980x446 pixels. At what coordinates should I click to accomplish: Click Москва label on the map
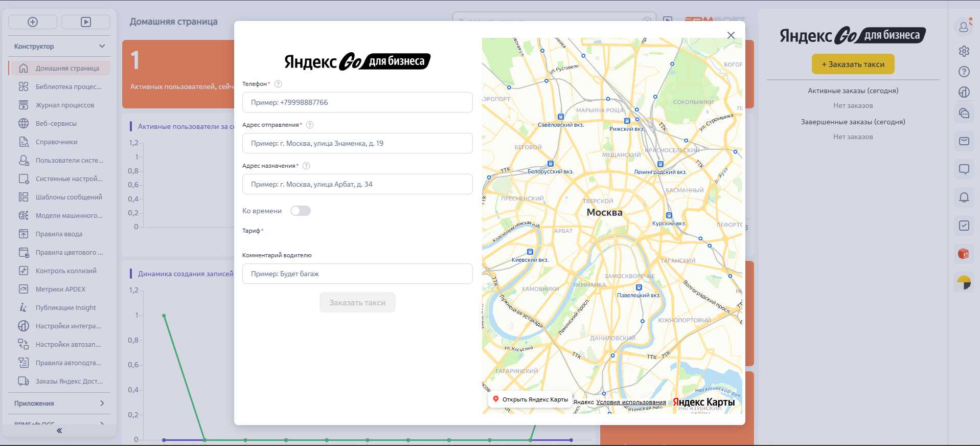[605, 212]
